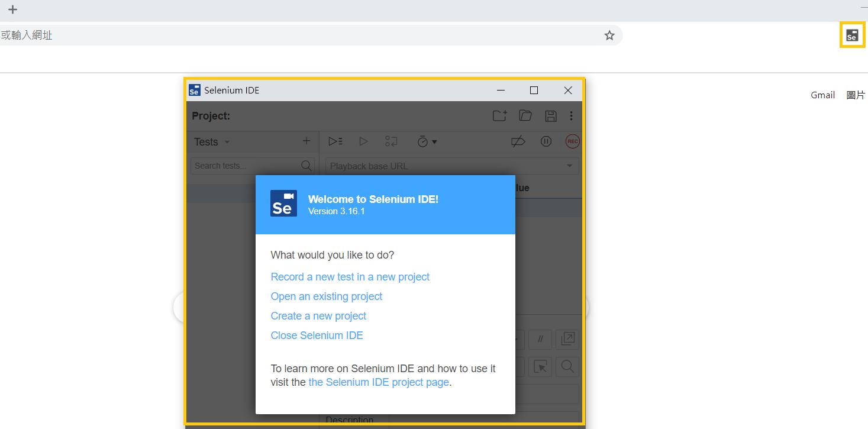The image size is (868, 429).
Task: Create new project icon in Selenium IDE header
Action: coord(500,116)
